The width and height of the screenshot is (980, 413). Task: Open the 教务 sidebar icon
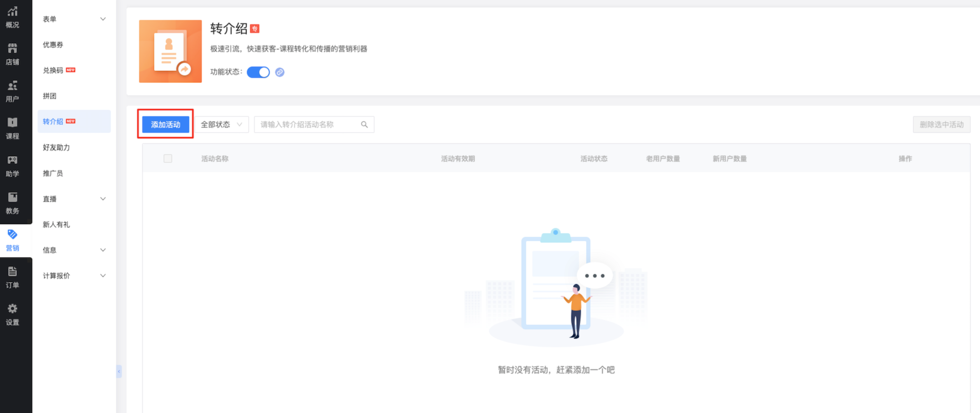pyautogui.click(x=13, y=203)
